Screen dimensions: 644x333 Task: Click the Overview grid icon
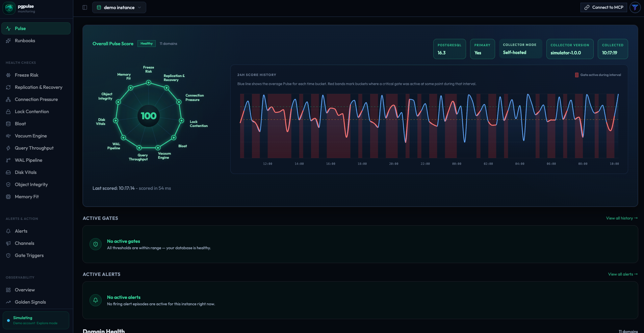8,290
